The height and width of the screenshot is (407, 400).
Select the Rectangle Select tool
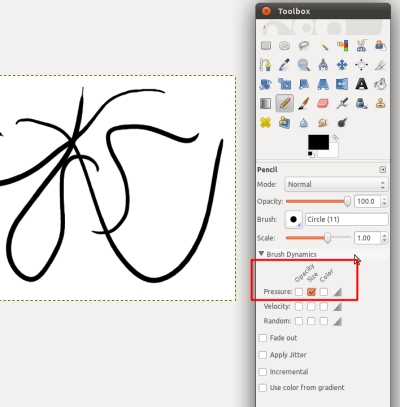click(x=266, y=45)
